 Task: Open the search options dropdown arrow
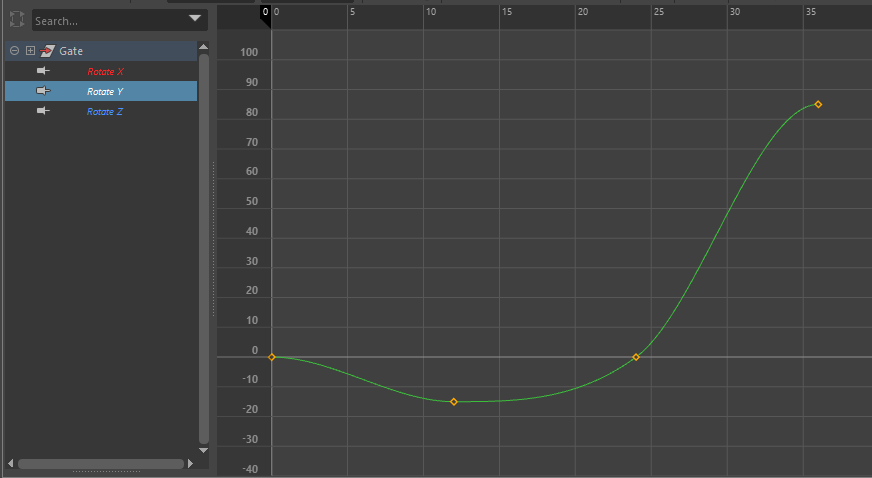click(195, 18)
